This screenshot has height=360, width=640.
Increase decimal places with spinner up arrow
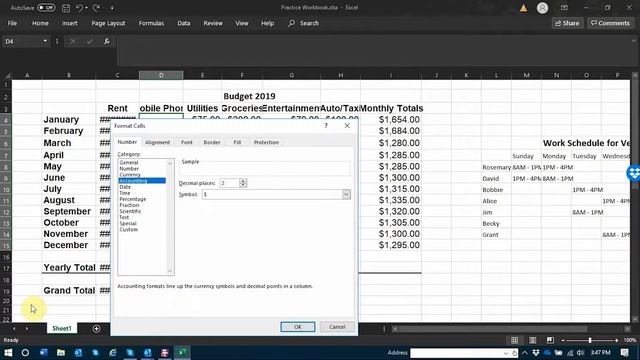pyautogui.click(x=243, y=181)
